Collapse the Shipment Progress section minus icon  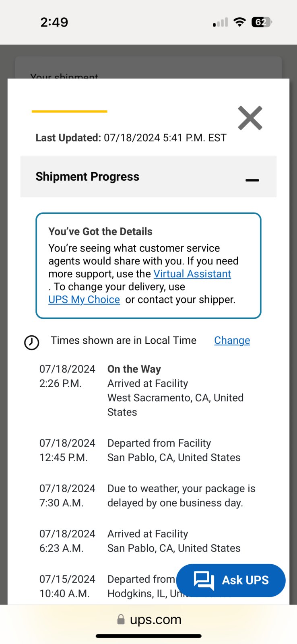(252, 180)
